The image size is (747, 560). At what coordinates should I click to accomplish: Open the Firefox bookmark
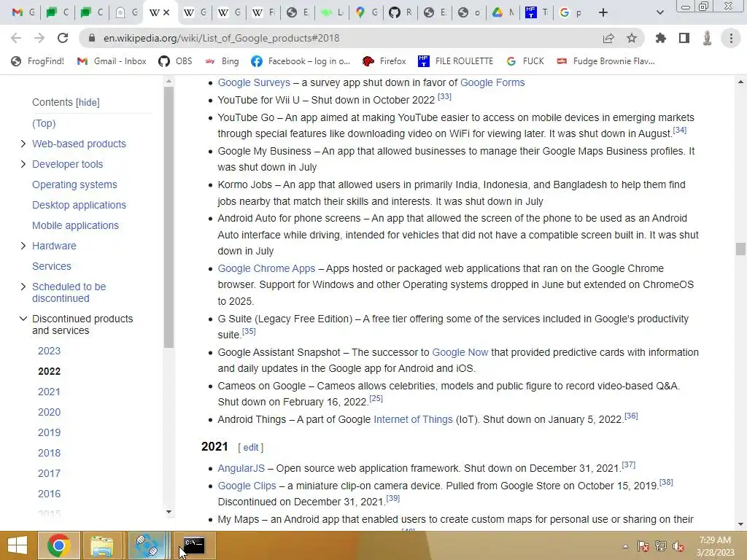pos(384,61)
